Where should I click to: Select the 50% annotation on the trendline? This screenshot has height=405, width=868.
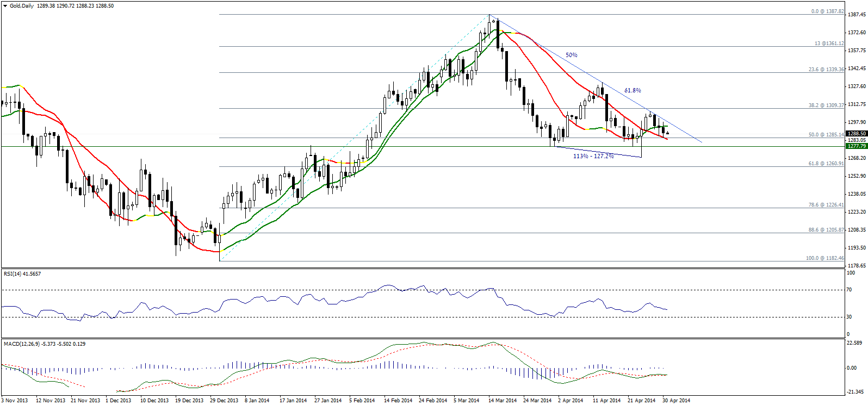tap(572, 55)
